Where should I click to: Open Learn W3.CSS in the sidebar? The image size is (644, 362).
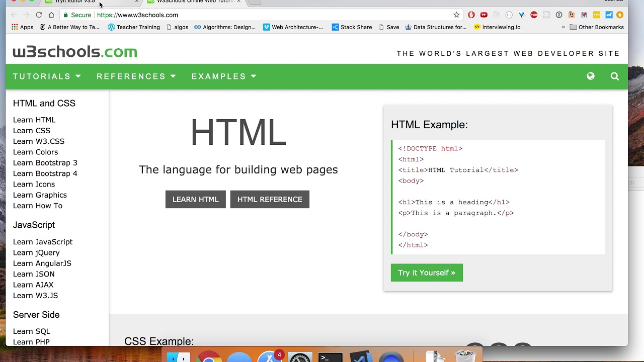39,141
